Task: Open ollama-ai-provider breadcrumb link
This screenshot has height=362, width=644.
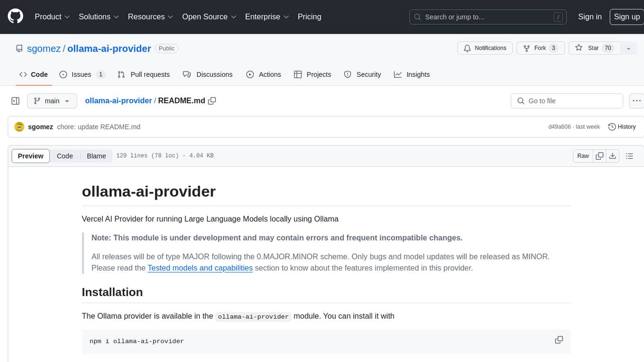Action: pyautogui.click(x=118, y=100)
